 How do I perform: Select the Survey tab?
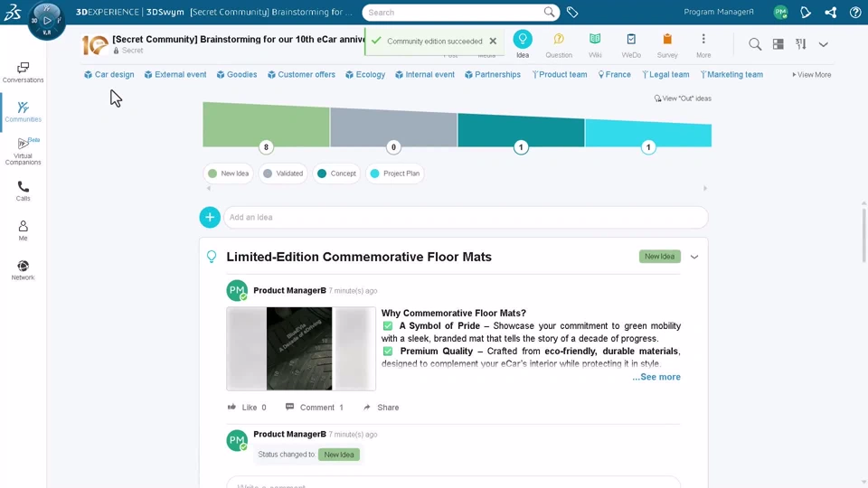click(667, 44)
